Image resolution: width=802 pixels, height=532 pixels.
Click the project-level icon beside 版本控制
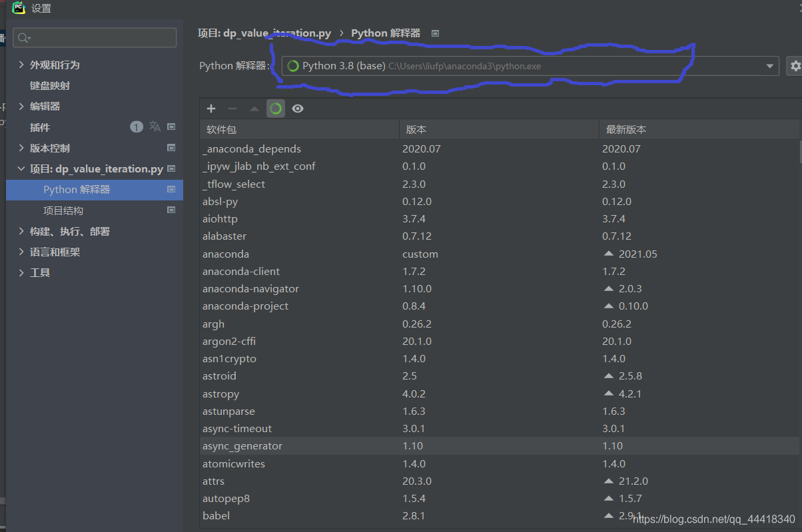[171, 148]
